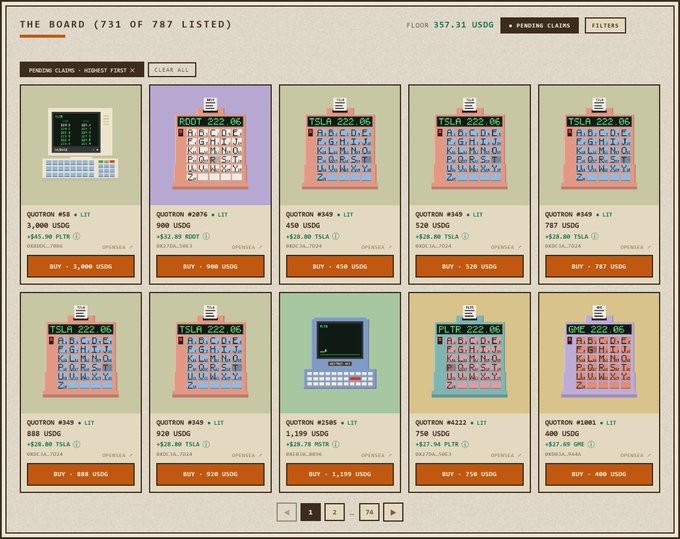Open Quotron #58 terminal artwork thumbnail
Screen dimensions: 680x539
point(81,145)
